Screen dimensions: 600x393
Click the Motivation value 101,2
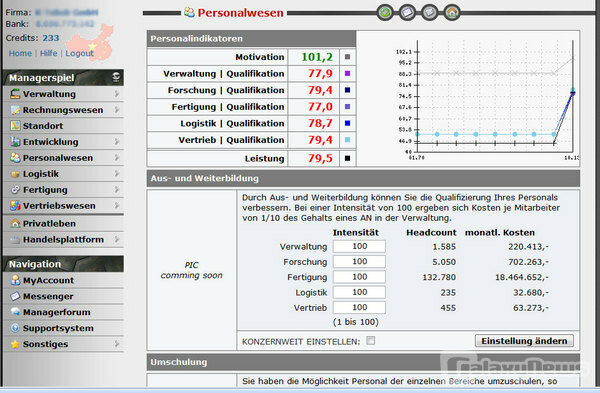click(x=317, y=57)
